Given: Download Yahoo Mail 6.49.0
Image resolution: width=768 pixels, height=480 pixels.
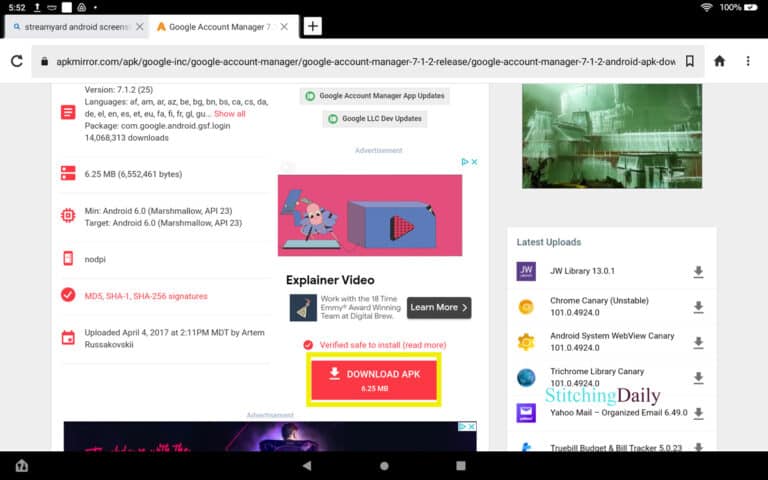Looking at the screenshot, I should (x=698, y=413).
